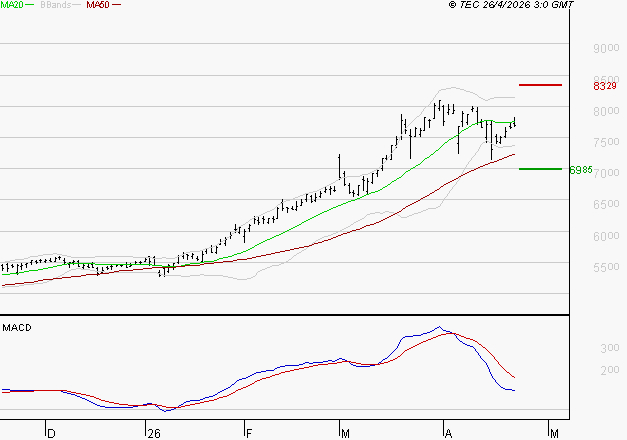
Task: Click the 200 MACD axis label
Action: click(610, 370)
